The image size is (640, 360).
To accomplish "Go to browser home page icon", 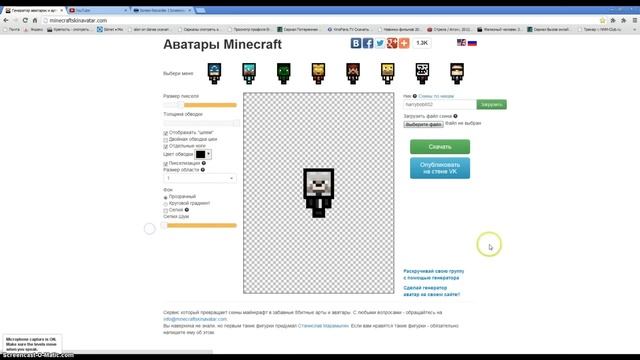I will point(35,20).
